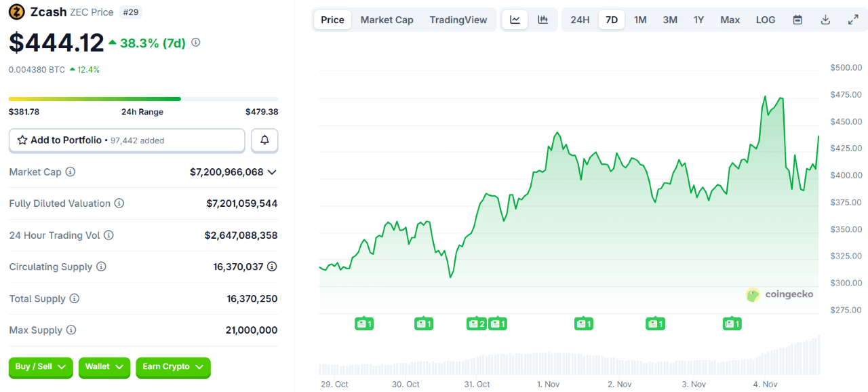This screenshot has height=392, width=868.
Task: Switch to the TradingView tab
Action: 458,20
